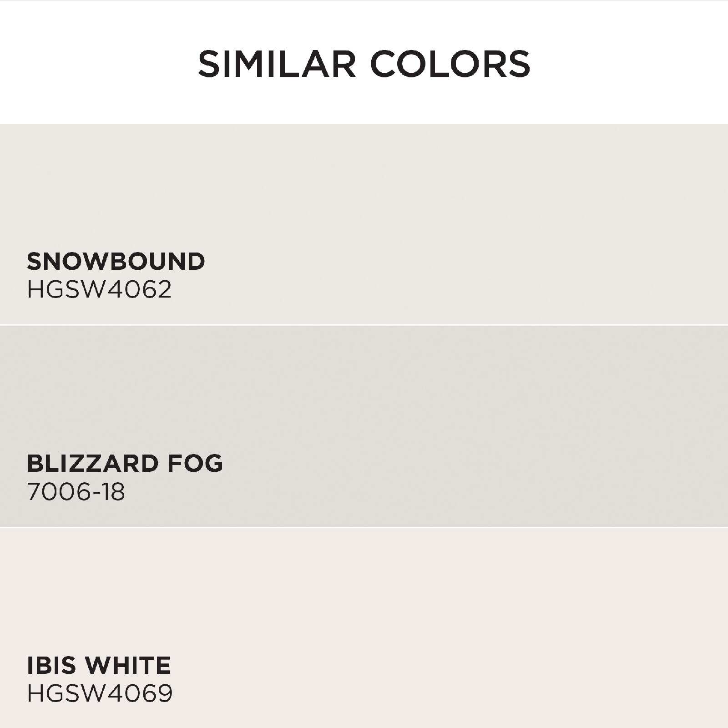The height and width of the screenshot is (728, 728).
Task: Pick the Blizzard Fog color swatch
Action: click(364, 426)
